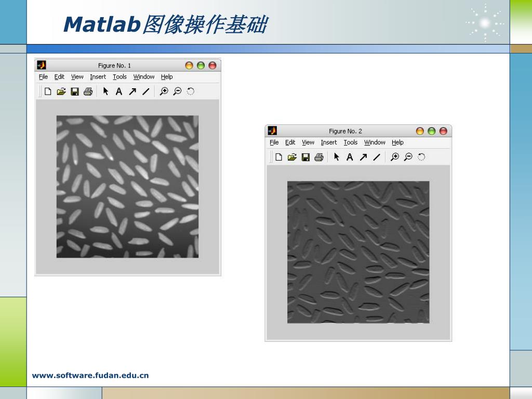Click Open File icon in Figure No. 2
This screenshot has height=399, width=532.
click(292, 157)
